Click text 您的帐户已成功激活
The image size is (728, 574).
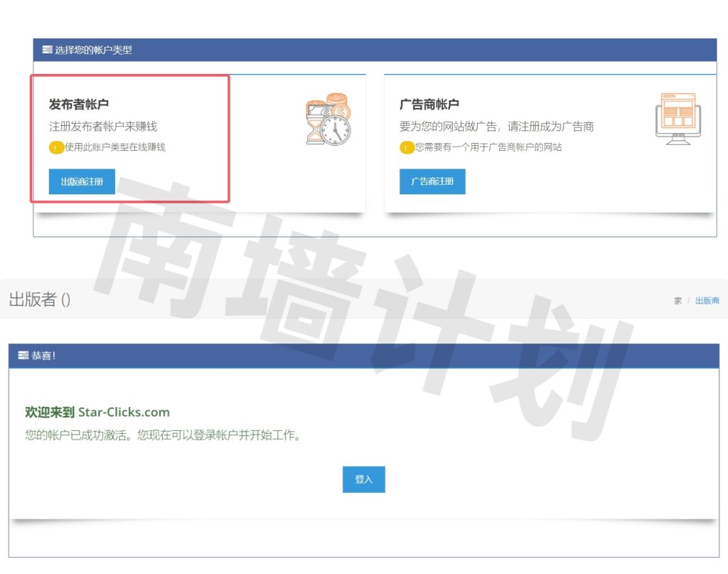pyautogui.click(x=78, y=435)
